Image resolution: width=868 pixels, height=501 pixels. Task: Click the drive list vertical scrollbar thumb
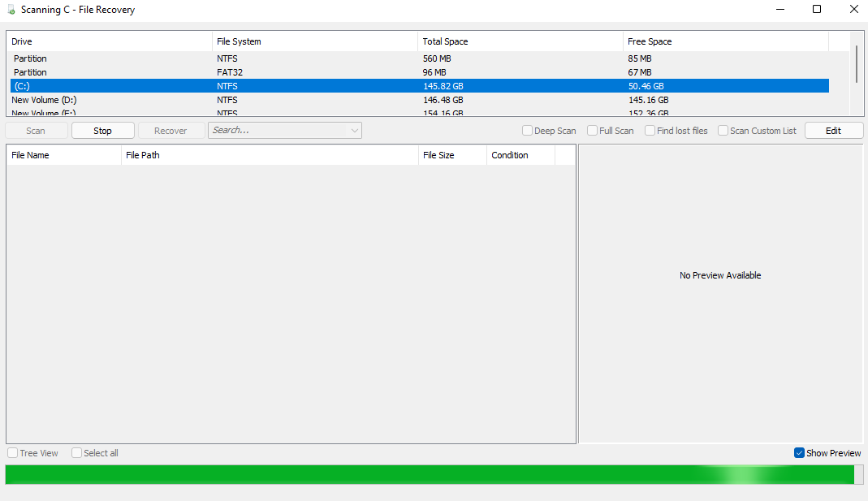[857, 64]
